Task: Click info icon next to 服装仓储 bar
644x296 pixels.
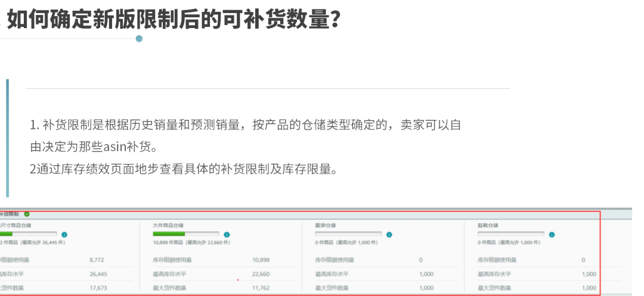Action: [x=389, y=235]
